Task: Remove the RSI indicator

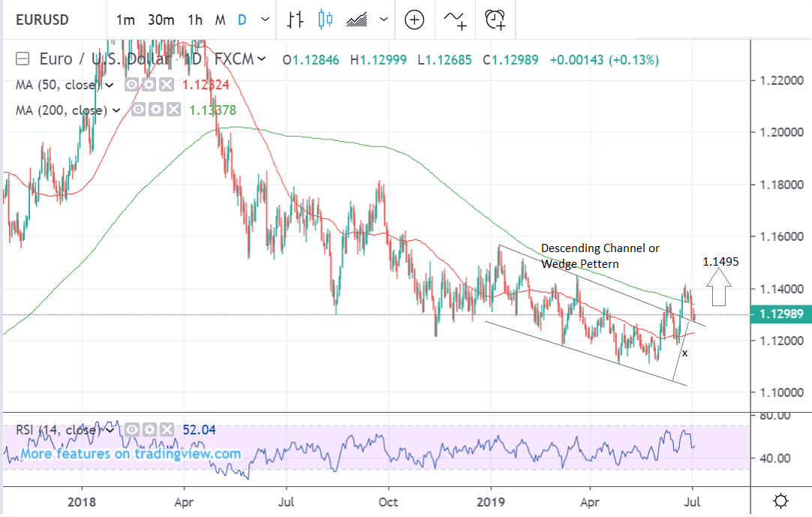Action: tap(167, 429)
